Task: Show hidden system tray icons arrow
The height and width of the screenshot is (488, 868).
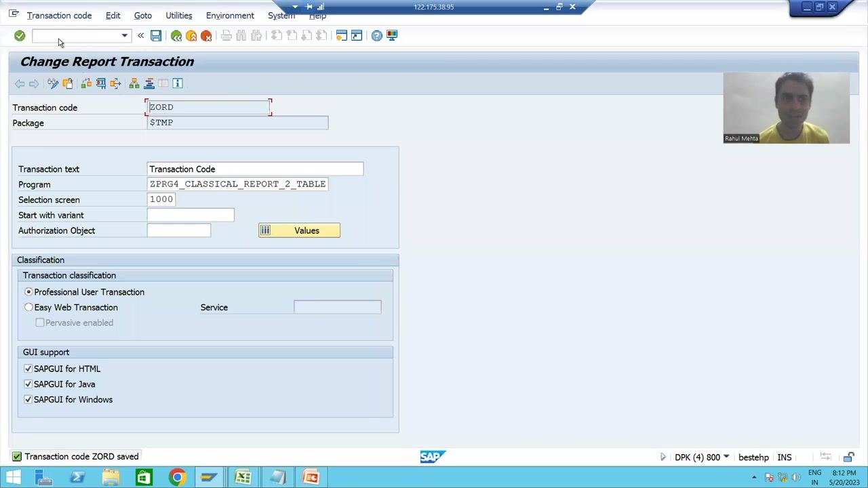Action: click(x=754, y=477)
